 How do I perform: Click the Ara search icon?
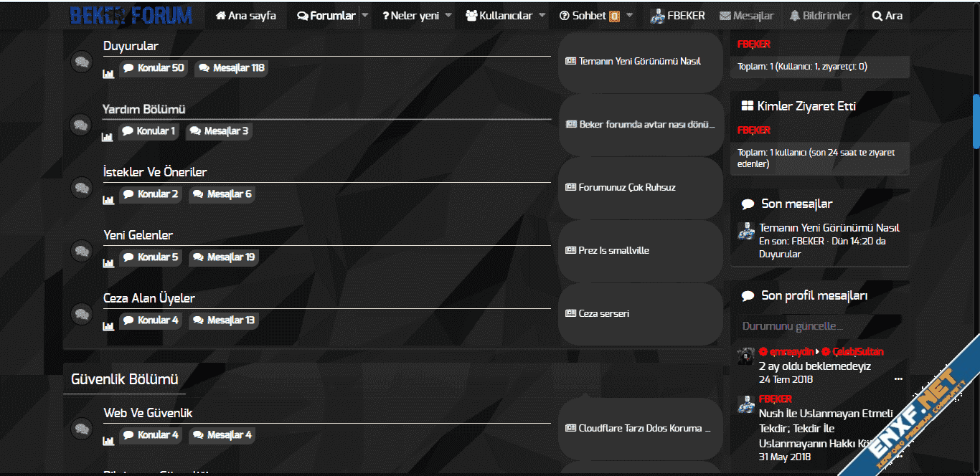(887, 16)
